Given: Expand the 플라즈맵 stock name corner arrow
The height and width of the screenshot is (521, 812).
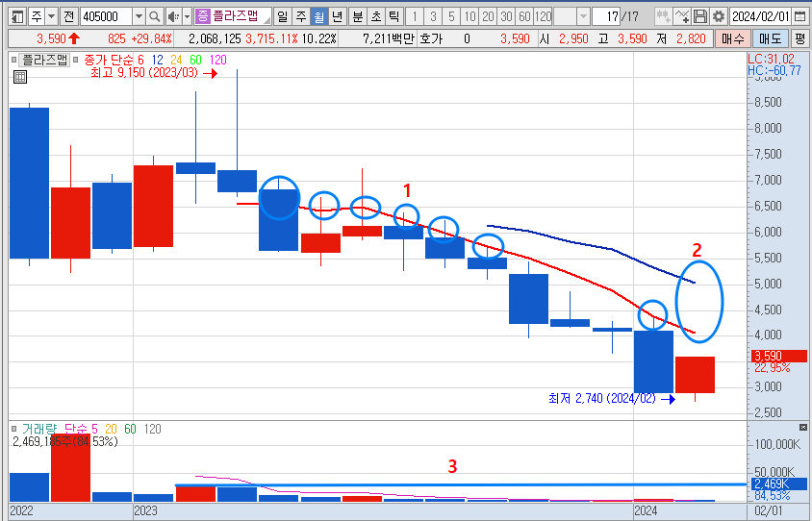Looking at the screenshot, I should tap(266, 21).
